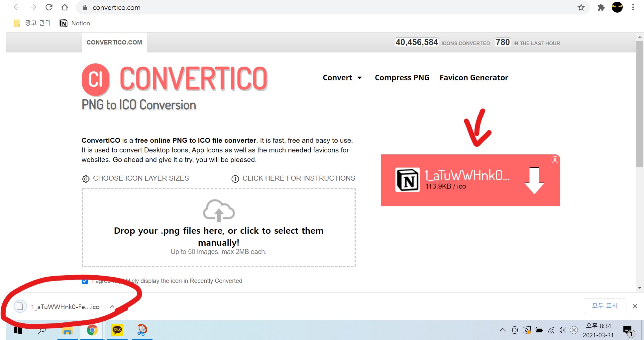Screen dimensions: 644x340
Task: Click the instructions info icon
Action: tap(235, 179)
